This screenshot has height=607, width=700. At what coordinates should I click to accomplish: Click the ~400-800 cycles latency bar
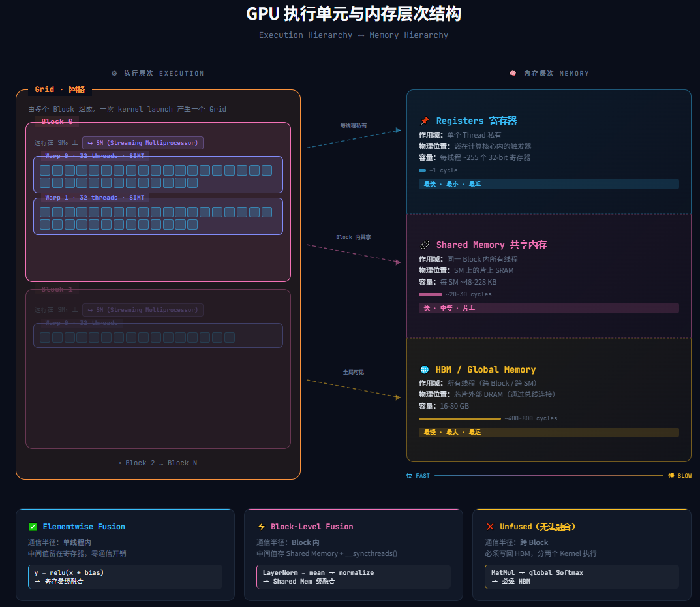460,418
